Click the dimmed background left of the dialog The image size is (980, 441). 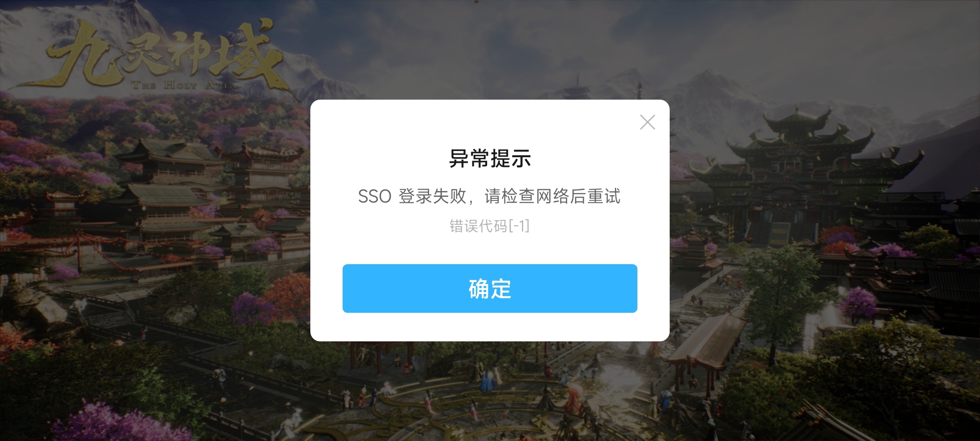[x=155, y=220]
